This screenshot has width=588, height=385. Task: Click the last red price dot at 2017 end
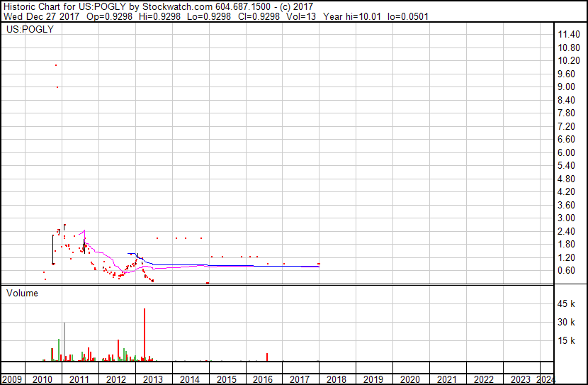click(319, 264)
